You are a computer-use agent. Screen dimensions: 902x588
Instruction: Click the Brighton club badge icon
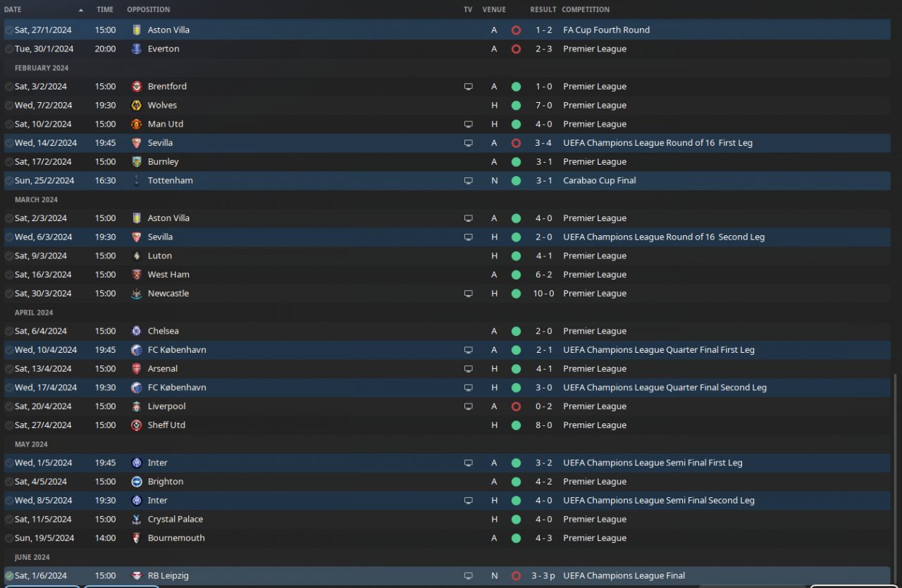tap(137, 482)
